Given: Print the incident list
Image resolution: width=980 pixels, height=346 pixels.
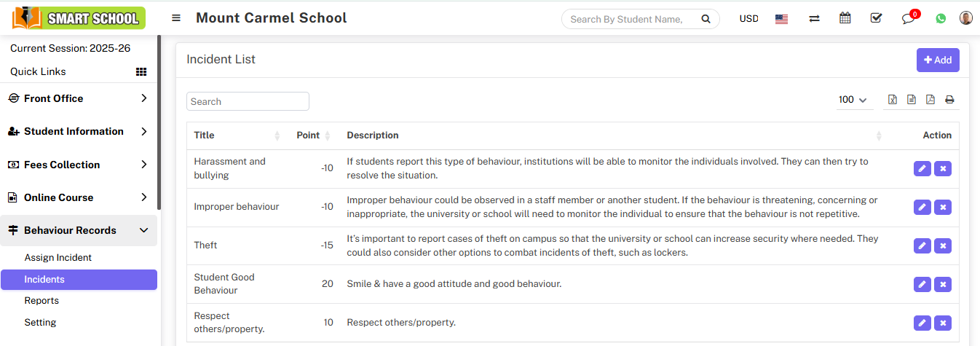Looking at the screenshot, I should click(949, 100).
